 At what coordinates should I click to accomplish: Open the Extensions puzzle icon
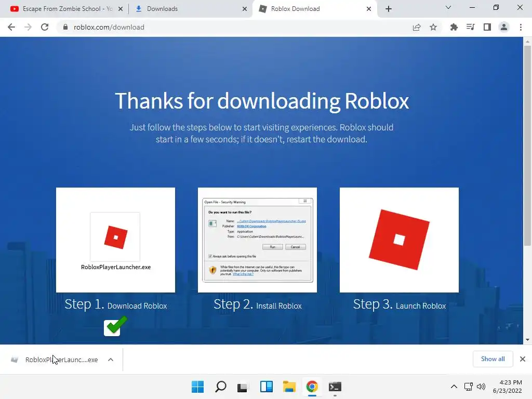[454, 27]
